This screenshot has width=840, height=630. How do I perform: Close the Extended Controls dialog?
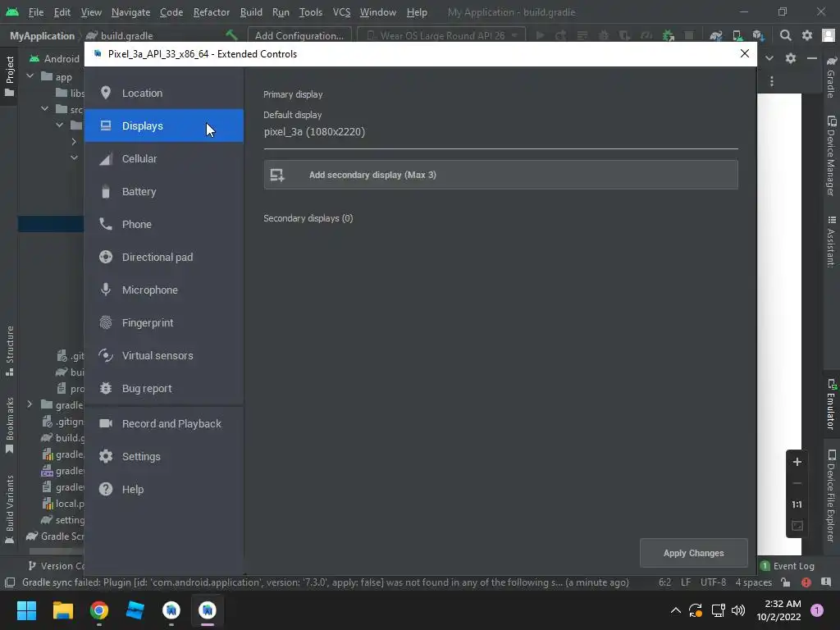(x=744, y=53)
